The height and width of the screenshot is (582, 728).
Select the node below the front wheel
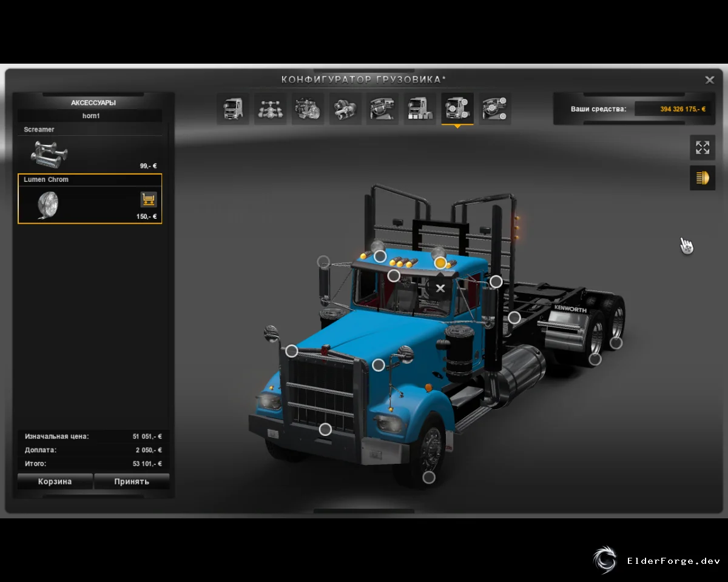[x=429, y=477]
